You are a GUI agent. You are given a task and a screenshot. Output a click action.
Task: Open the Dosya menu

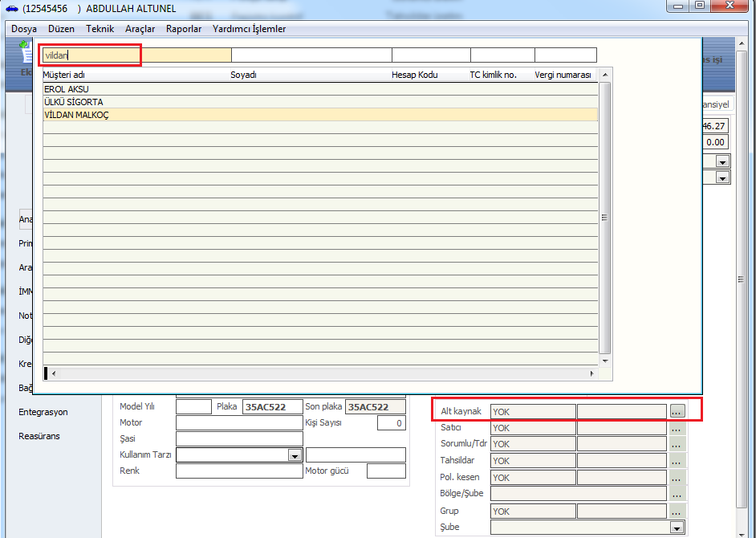point(24,29)
